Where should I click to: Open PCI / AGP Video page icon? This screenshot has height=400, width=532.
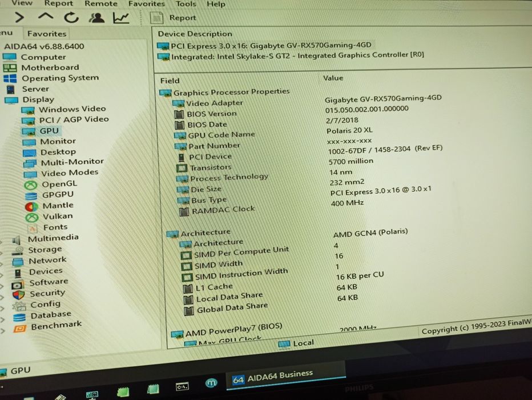[28, 121]
